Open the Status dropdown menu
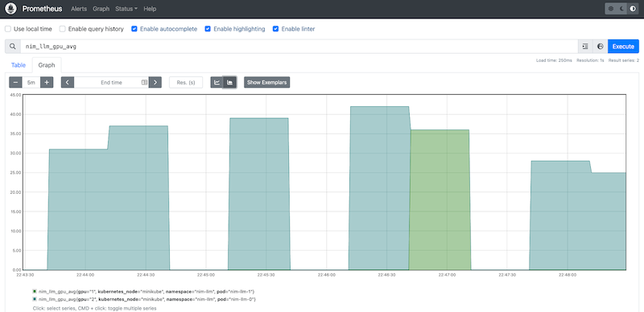644x312 pixels. [126, 9]
